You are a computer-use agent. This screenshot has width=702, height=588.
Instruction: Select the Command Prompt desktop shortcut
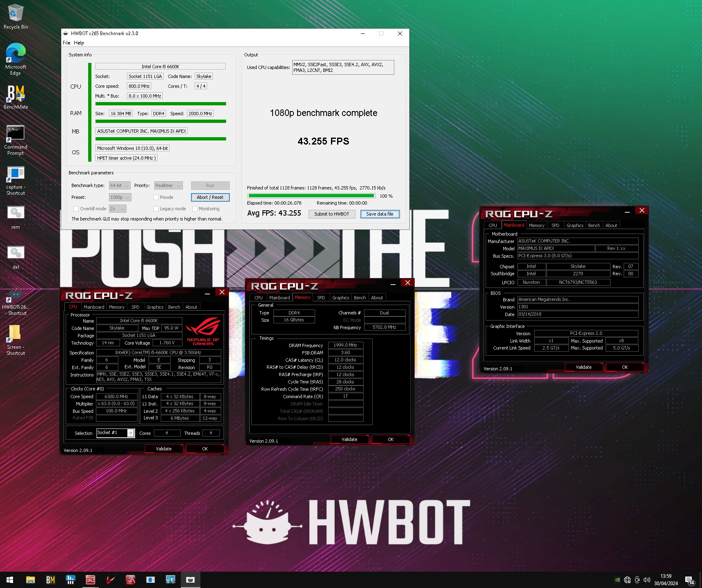pyautogui.click(x=16, y=140)
